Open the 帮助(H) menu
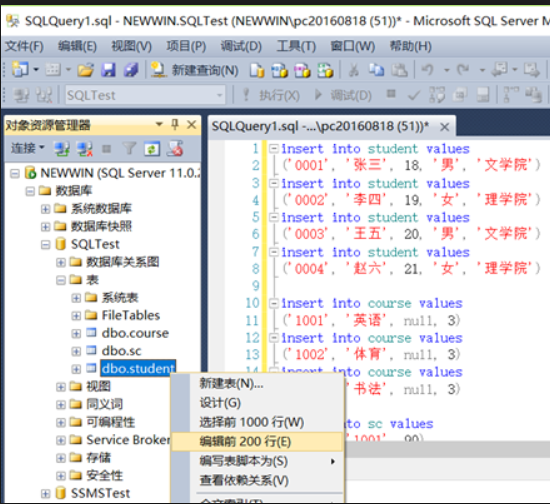The image size is (550, 504). 410,46
